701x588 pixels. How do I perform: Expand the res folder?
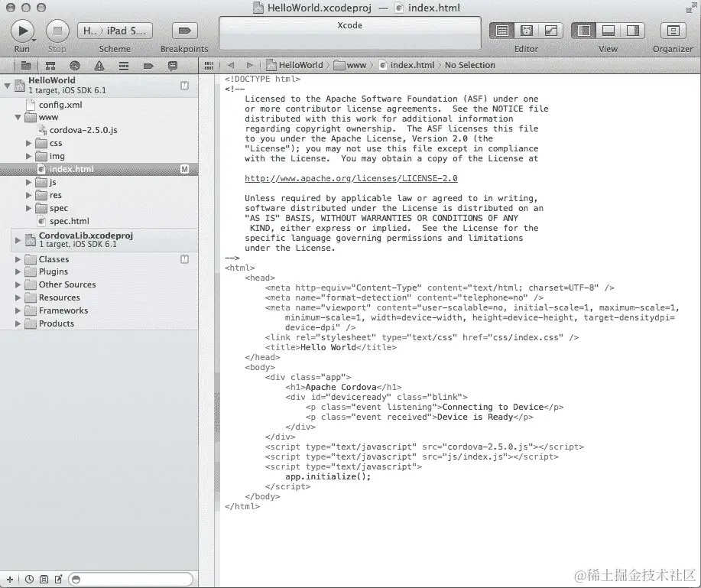[x=28, y=196]
